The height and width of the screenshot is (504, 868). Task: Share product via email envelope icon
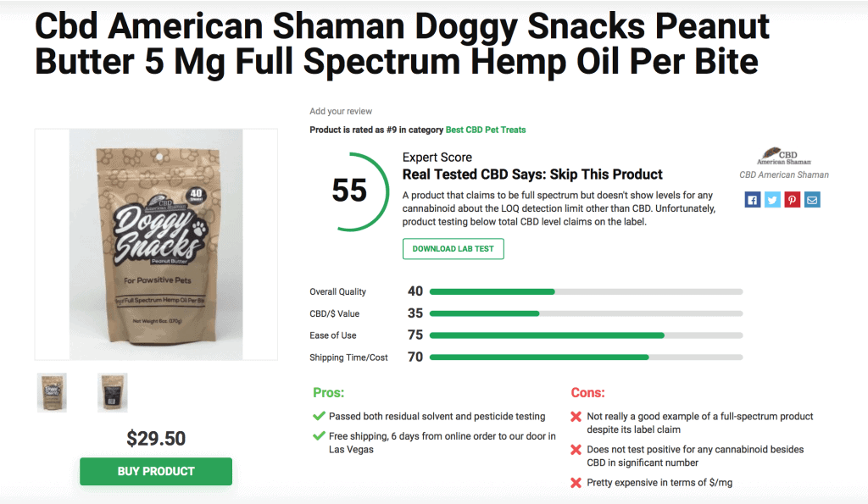coord(812,200)
